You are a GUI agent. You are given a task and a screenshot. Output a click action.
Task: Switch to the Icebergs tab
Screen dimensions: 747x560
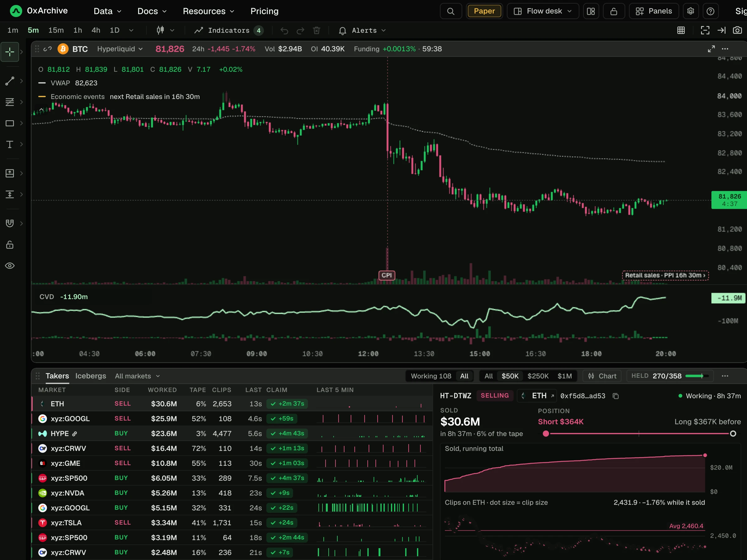(91, 376)
